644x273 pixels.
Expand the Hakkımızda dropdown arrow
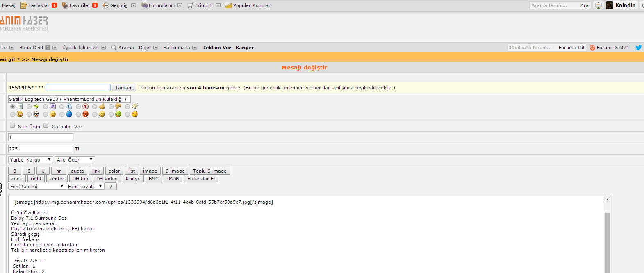tap(195, 48)
